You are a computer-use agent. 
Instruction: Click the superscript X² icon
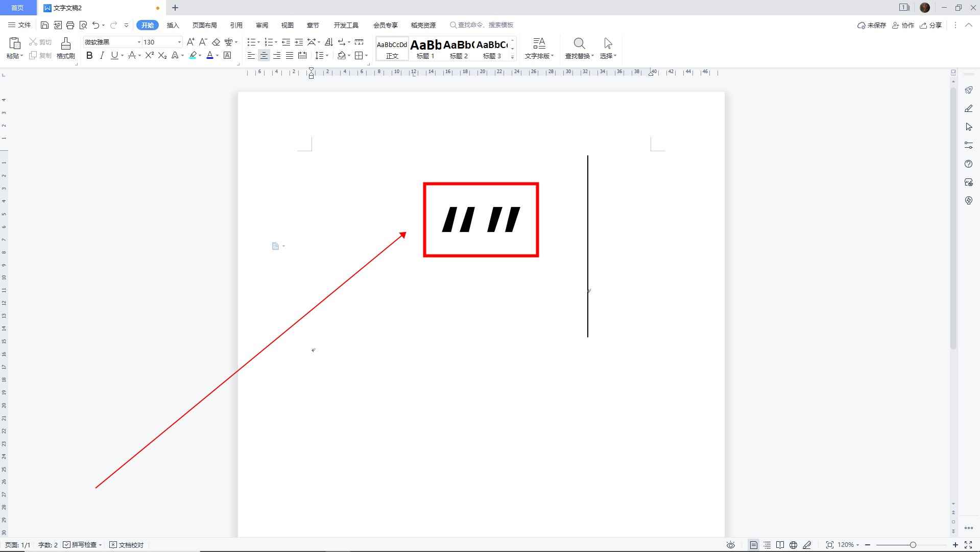pyautogui.click(x=149, y=56)
